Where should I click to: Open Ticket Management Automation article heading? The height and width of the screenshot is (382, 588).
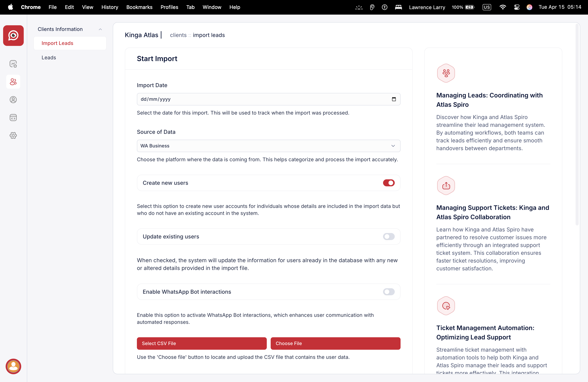click(485, 333)
